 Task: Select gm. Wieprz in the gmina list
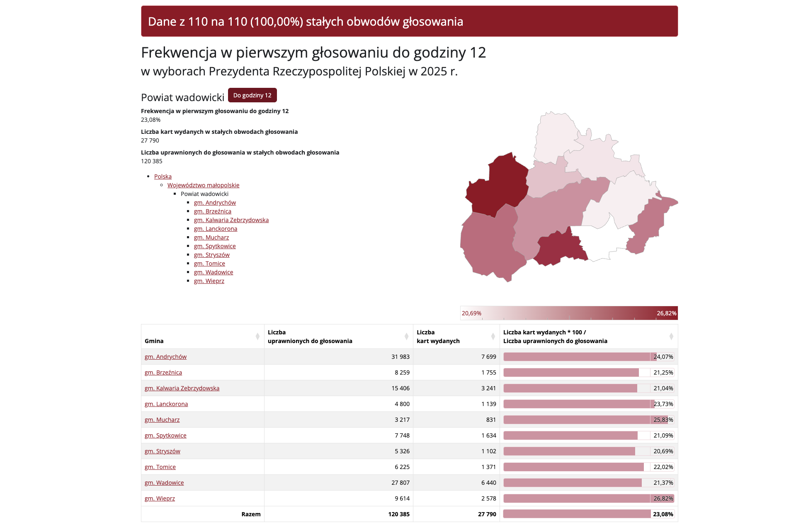pyautogui.click(x=209, y=281)
